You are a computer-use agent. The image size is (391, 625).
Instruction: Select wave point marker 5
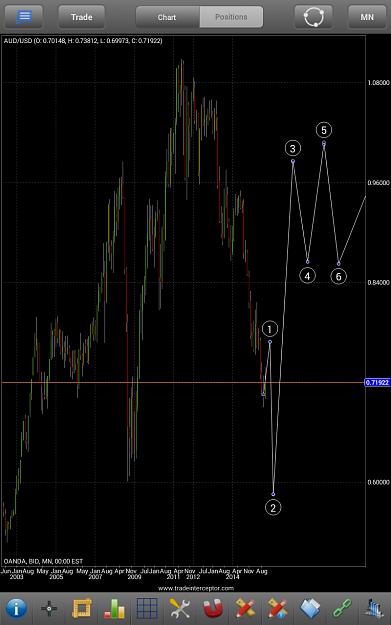coord(324,130)
